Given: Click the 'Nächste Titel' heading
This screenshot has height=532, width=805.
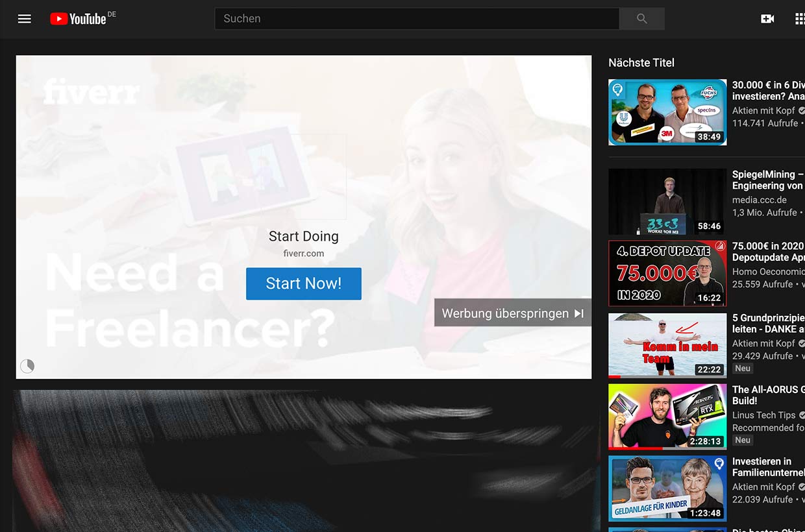Looking at the screenshot, I should [x=641, y=63].
